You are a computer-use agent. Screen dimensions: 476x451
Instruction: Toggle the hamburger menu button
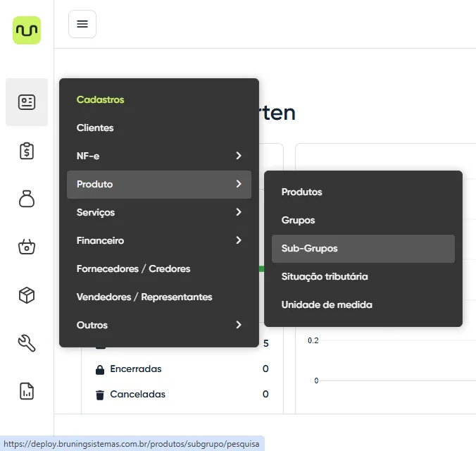click(x=82, y=24)
